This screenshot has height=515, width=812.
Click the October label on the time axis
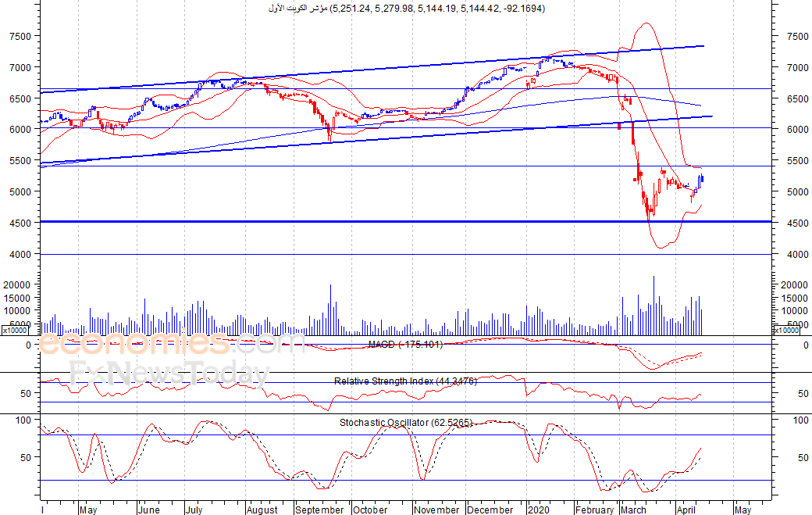tap(370, 510)
